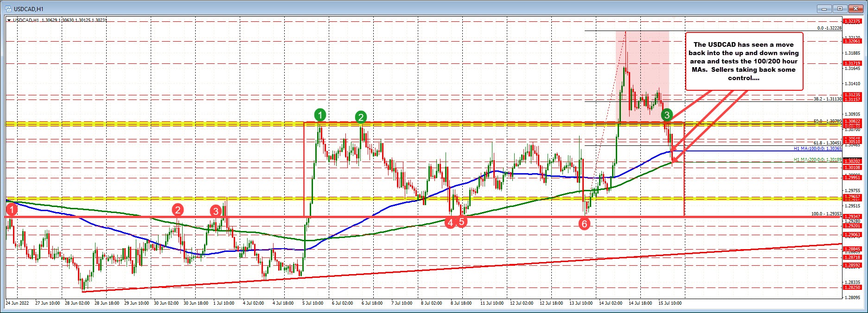Click the 1.28845 price tag on axis
Screen dimensions: 868x313
point(853,249)
